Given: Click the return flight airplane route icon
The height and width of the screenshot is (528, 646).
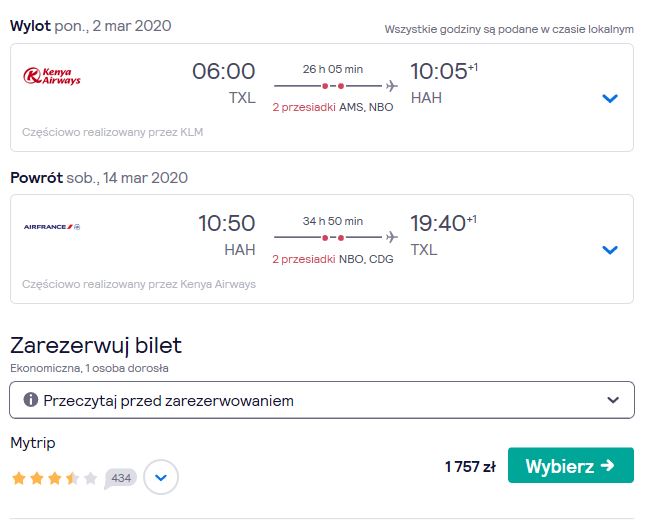Looking at the screenshot, I should tap(391, 237).
